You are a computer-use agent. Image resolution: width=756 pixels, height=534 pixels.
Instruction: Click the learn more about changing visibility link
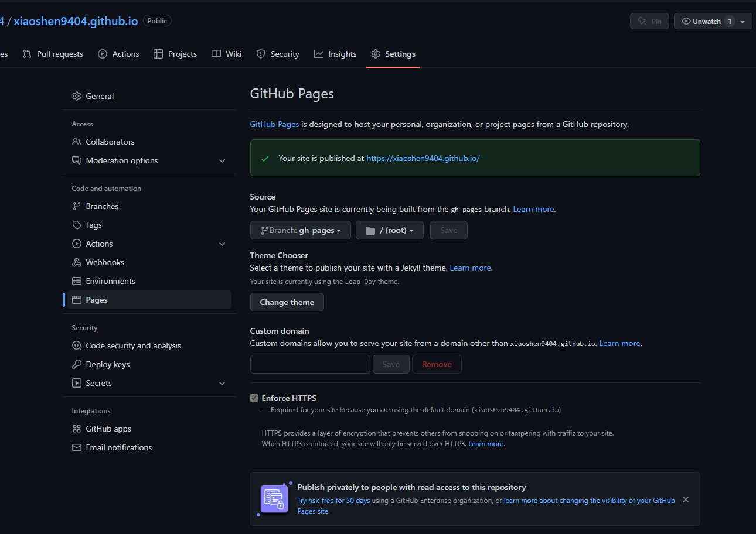pos(589,501)
